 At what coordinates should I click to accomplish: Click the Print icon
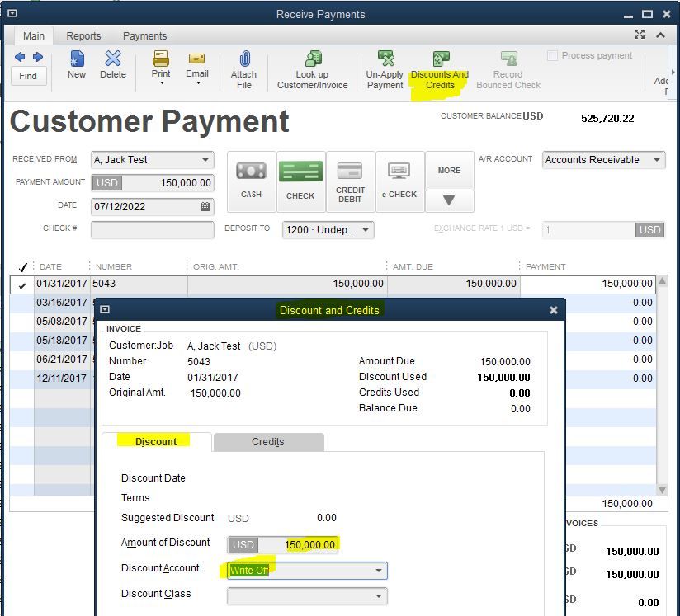pos(161,59)
